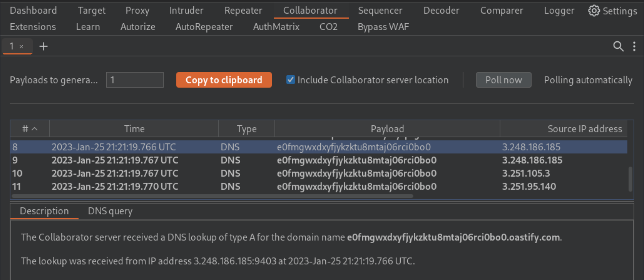Switch to the Repeater tab
The width and height of the screenshot is (644, 280).
[x=243, y=11]
